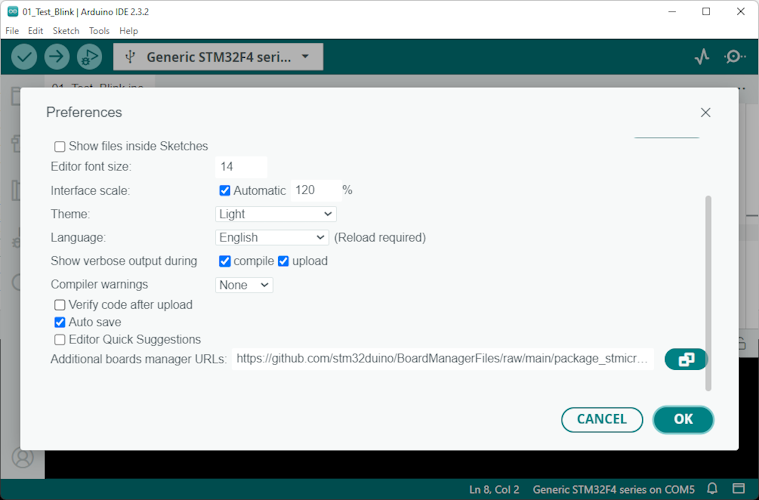
Task: Minimize the Arduino IDE window
Action: coord(672,12)
